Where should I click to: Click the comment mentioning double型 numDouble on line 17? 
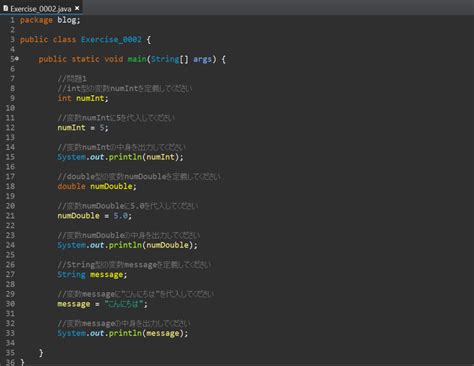[x=139, y=177]
